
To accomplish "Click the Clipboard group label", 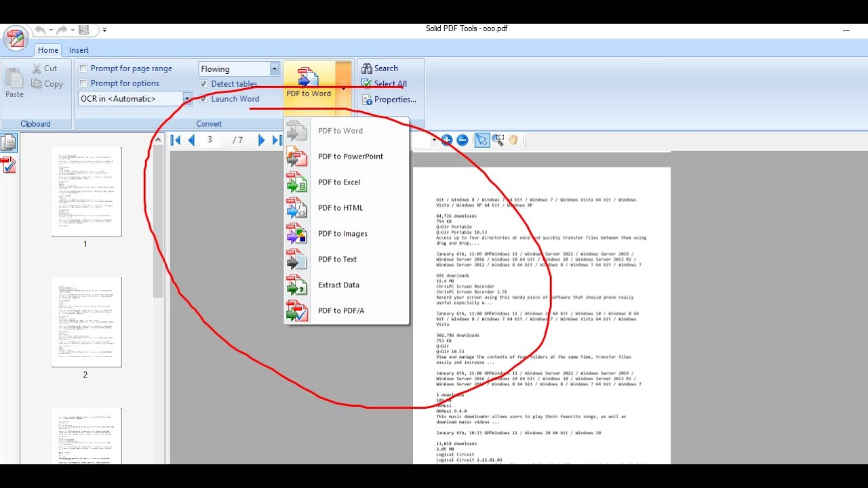I will coord(35,124).
